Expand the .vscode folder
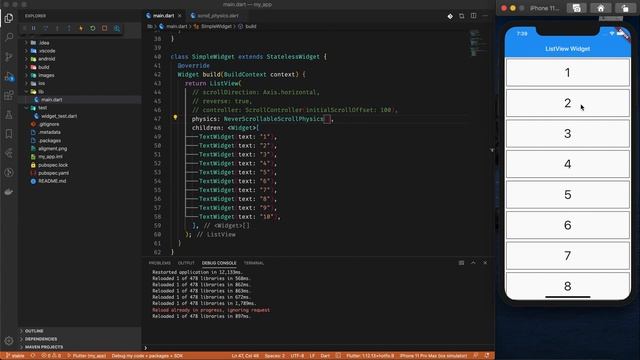The width and height of the screenshot is (640, 360). (x=27, y=51)
